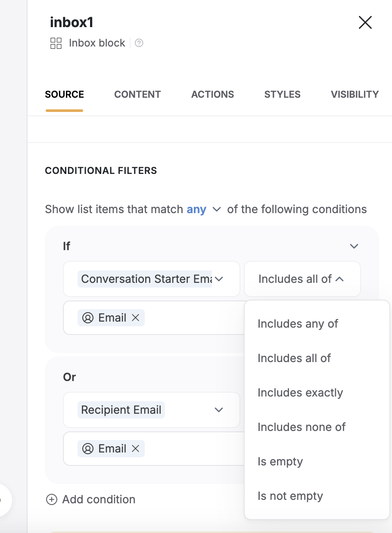Viewport: 392px width, 533px height.
Task: Close the 'Includes all of' operator dropdown
Action: click(302, 279)
